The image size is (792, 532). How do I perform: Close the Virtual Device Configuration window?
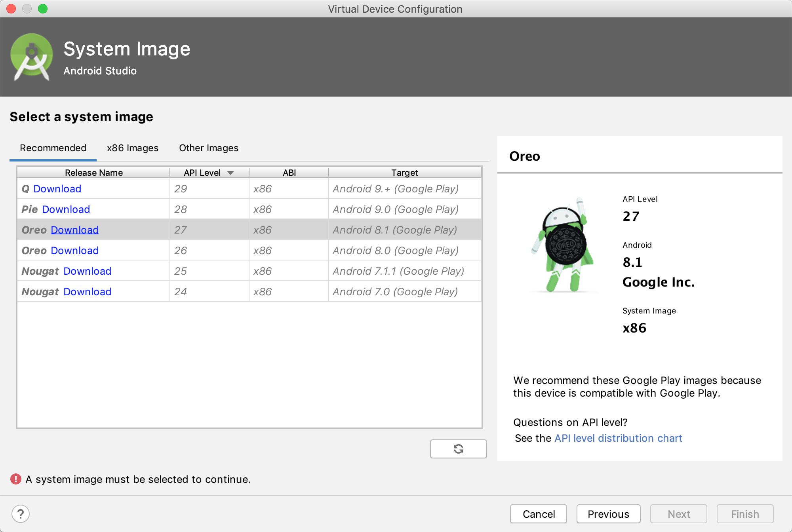click(x=11, y=9)
